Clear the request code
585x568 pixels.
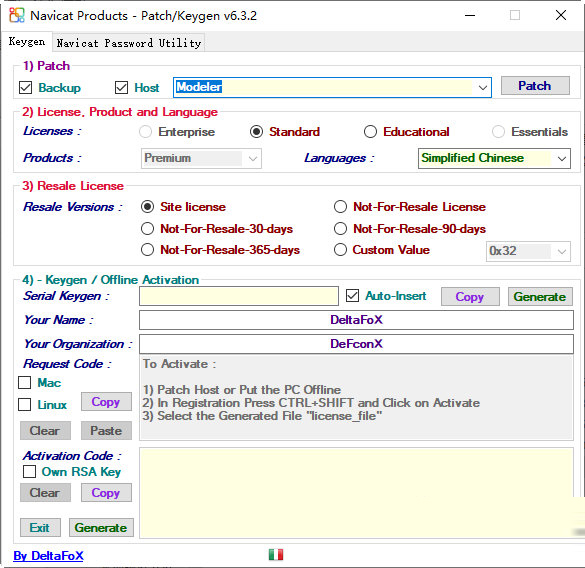pos(45,431)
